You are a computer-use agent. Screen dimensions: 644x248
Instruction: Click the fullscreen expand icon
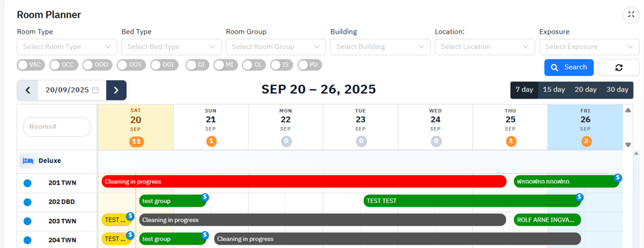coord(631,15)
